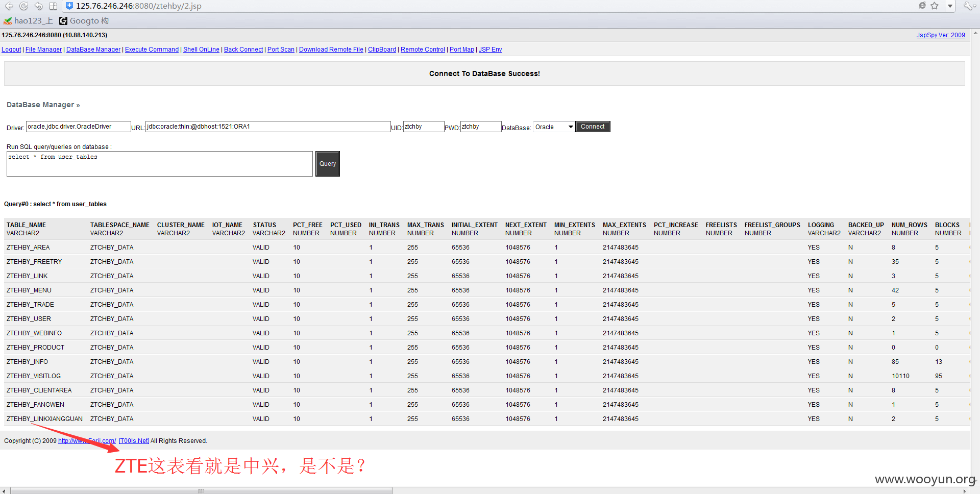Click the NUM_ROWS column header

click(x=910, y=225)
